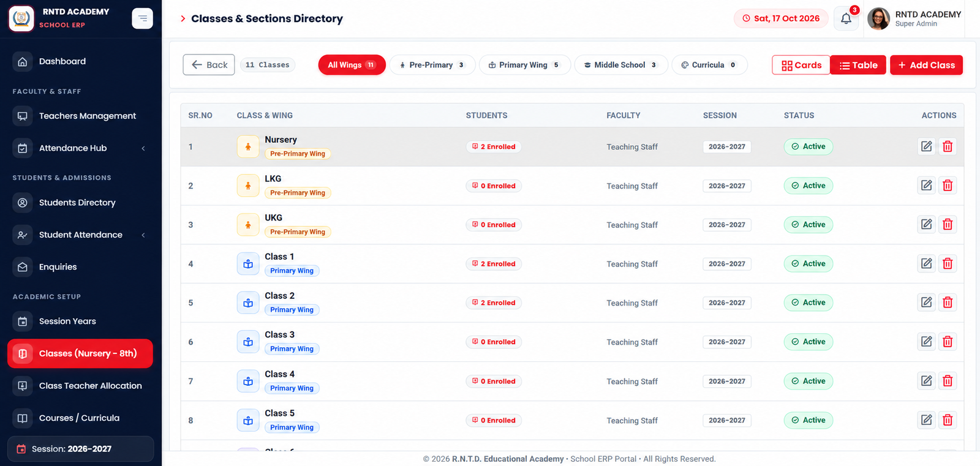Edit the Class 5 row
980x466 pixels.
point(927,420)
